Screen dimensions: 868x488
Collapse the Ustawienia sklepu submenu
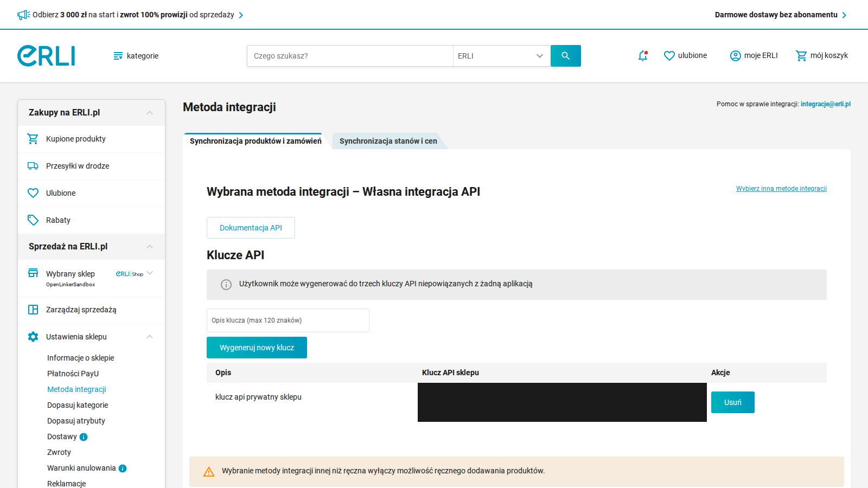pyautogui.click(x=150, y=337)
